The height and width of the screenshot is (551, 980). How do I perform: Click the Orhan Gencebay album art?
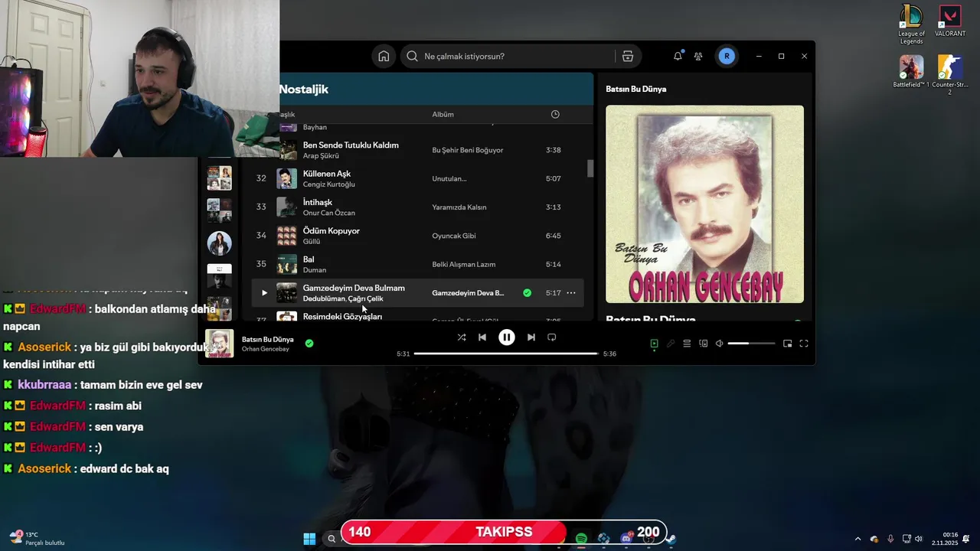pos(705,204)
